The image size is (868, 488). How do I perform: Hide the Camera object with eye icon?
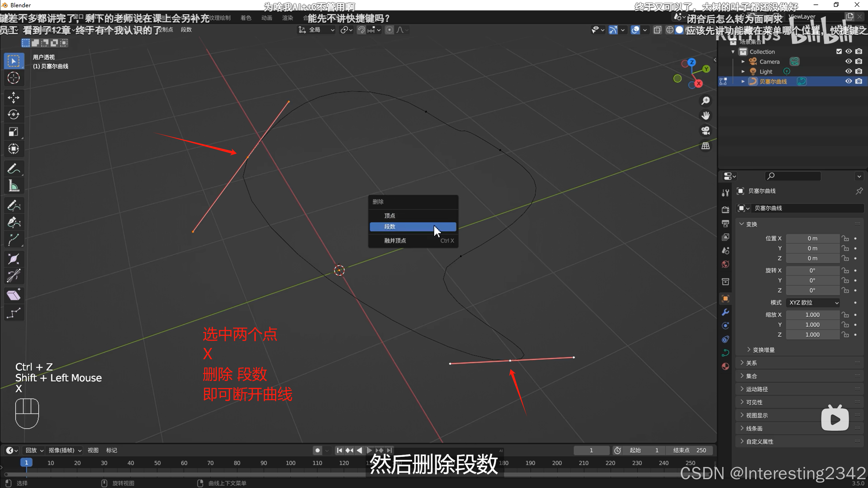(x=848, y=61)
